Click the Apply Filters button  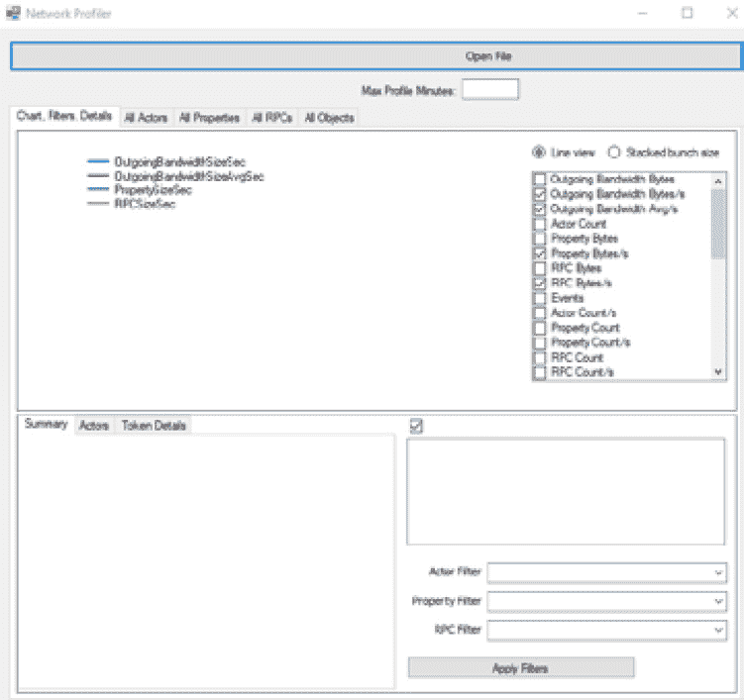[x=521, y=668]
